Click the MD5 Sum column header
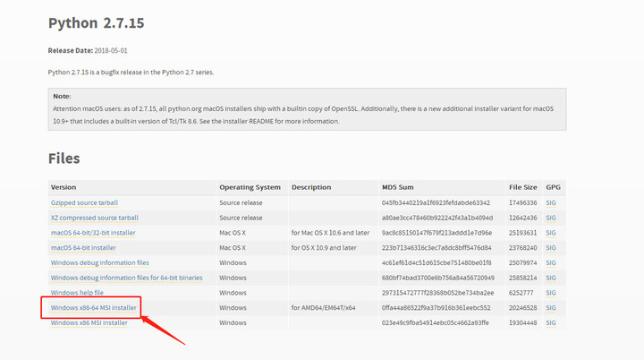This screenshot has height=360, width=644. click(x=397, y=187)
